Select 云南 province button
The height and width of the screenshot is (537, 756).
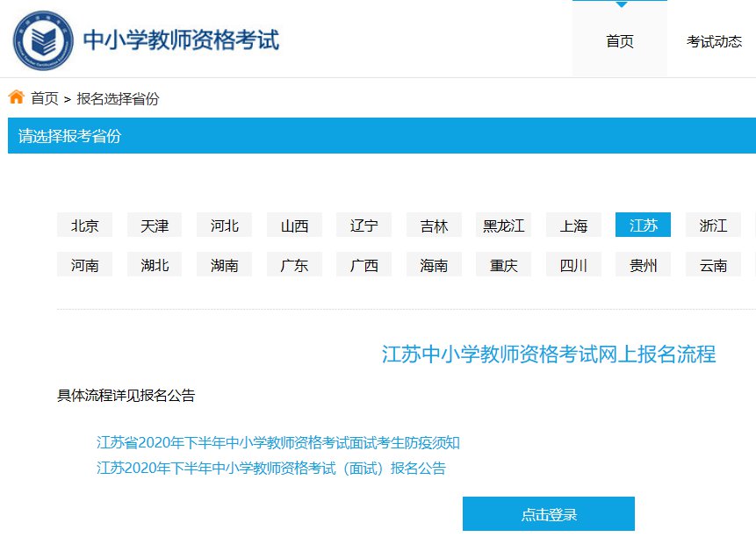click(x=713, y=265)
